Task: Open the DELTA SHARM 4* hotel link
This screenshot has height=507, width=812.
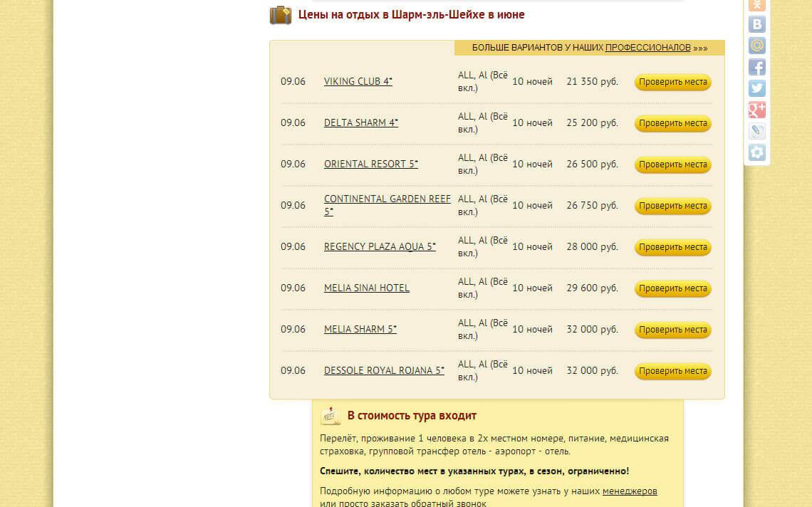Action: pos(360,123)
